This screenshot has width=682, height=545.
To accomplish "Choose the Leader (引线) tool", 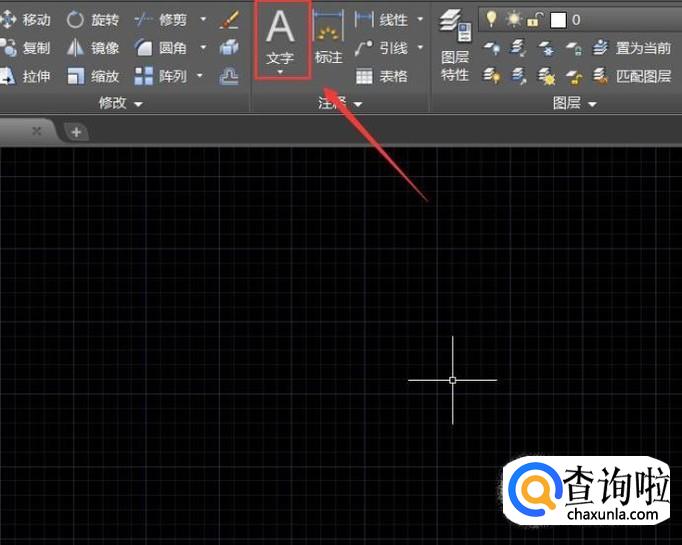I will (x=381, y=48).
